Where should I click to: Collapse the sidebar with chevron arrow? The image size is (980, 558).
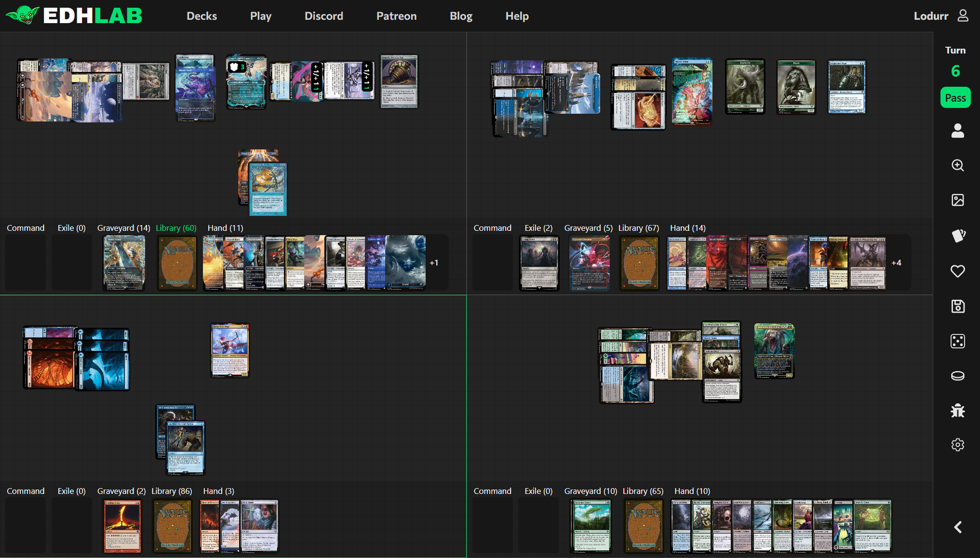pyautogui.click(x=957, y=527)
